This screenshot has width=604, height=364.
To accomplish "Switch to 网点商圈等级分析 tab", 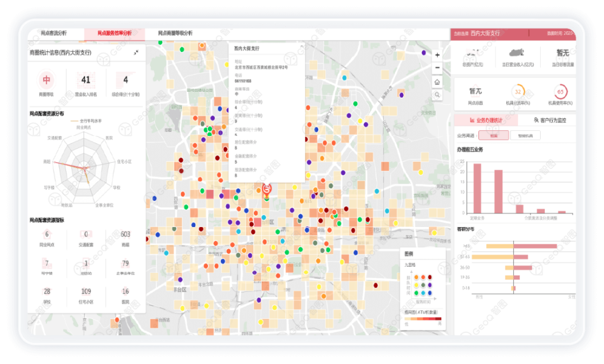I will (x=175, y=34).
